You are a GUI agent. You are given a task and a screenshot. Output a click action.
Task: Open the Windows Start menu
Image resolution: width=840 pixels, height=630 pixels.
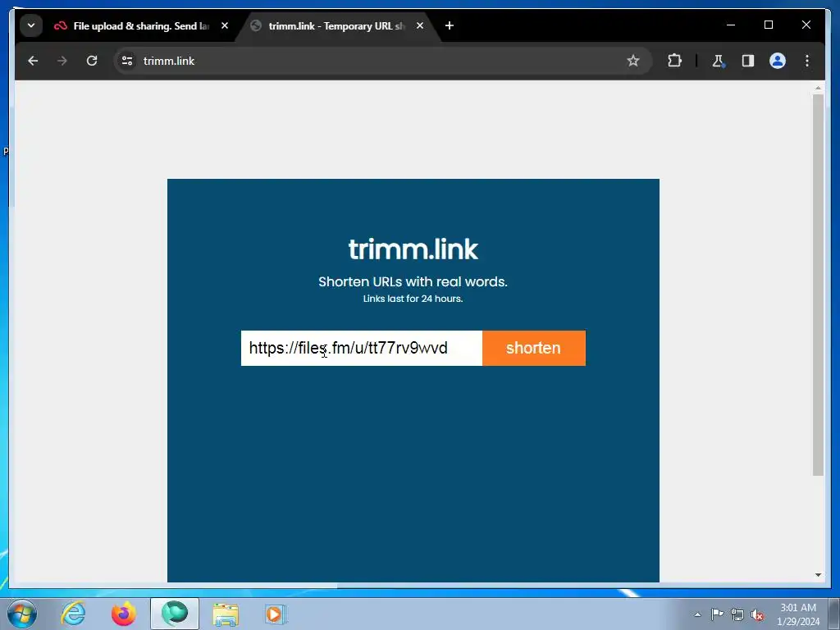pyautogui.click(x=22, y=614)
